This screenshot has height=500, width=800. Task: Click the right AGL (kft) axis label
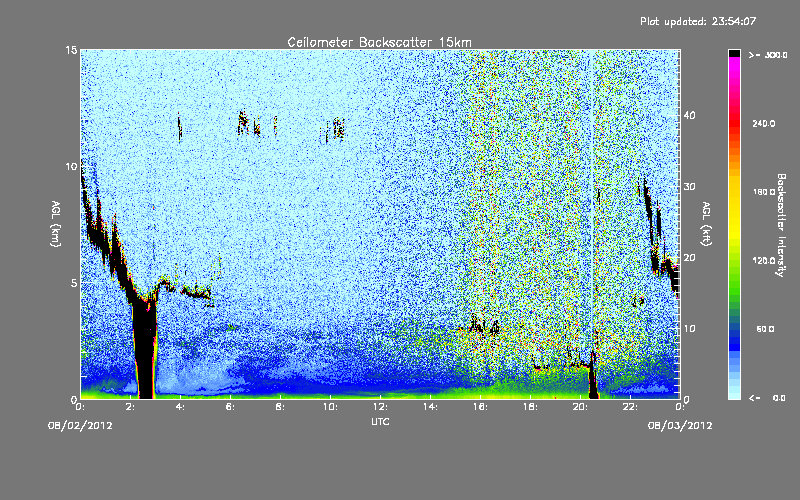706,224
